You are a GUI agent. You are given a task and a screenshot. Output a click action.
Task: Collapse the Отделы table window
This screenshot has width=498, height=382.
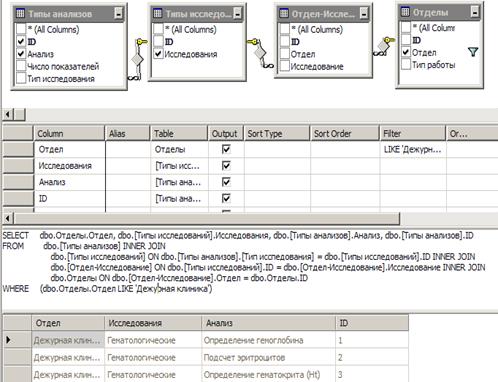(x=475, y=12)
